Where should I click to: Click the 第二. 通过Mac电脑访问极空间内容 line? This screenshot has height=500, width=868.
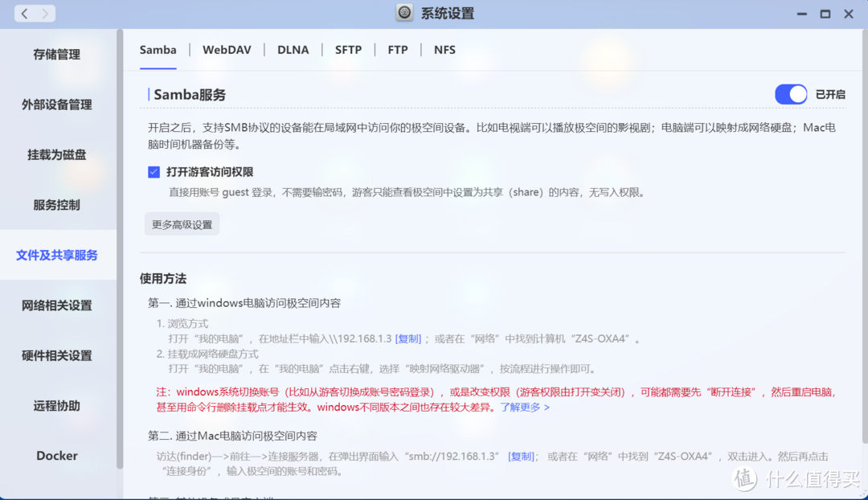[232, 436]
